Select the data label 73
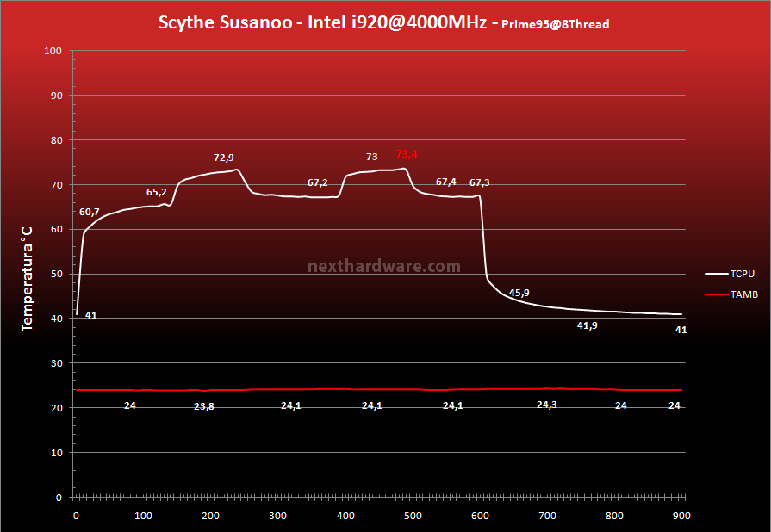The height and width of the screenshot is (532, 771). coord(372,157)
